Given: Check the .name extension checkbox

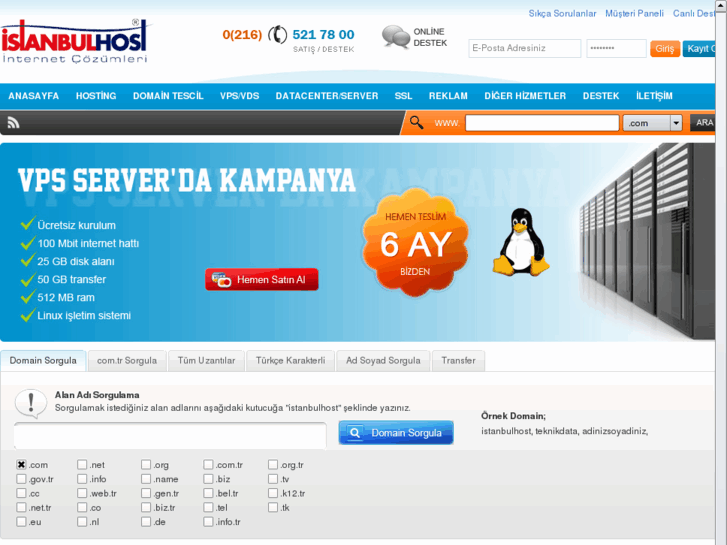Looking at the screenshot, I should click(x=146, y=479).
